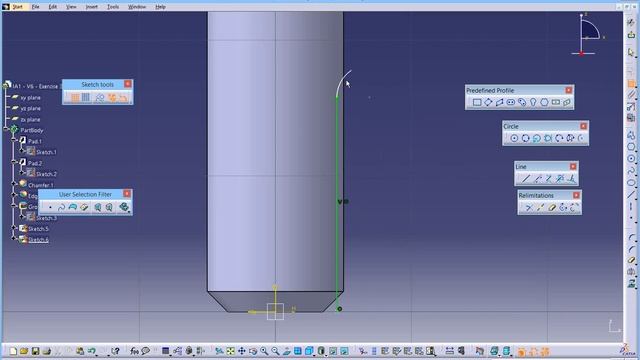Select the Bisecting Line tool

(x=560, y=178)
